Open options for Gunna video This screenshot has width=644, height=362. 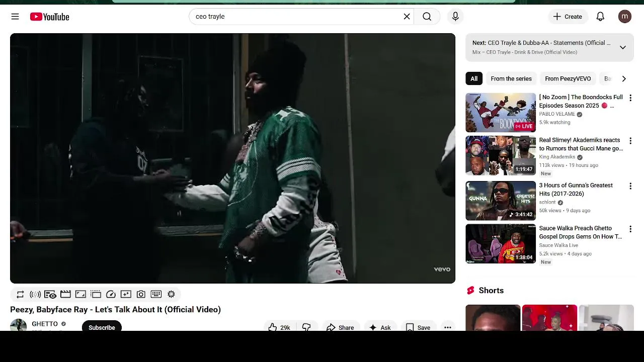point(630,186)
